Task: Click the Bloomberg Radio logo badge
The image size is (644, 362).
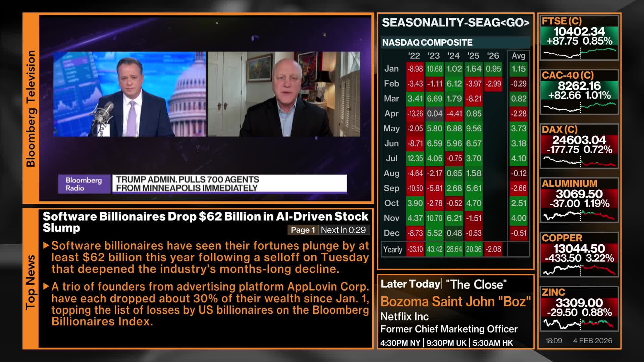Action: [84, 184]
